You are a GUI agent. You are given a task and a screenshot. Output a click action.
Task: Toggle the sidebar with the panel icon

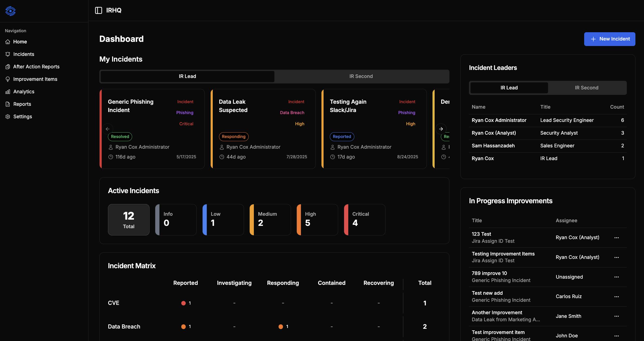(x=98, y=10)
